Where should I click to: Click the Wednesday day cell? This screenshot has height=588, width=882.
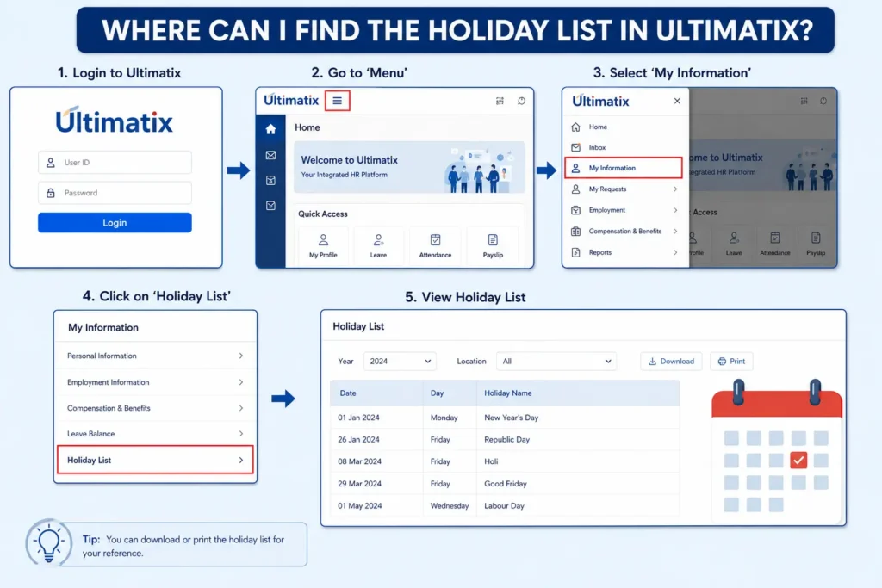pyautogui.click(x=450, y=506)
